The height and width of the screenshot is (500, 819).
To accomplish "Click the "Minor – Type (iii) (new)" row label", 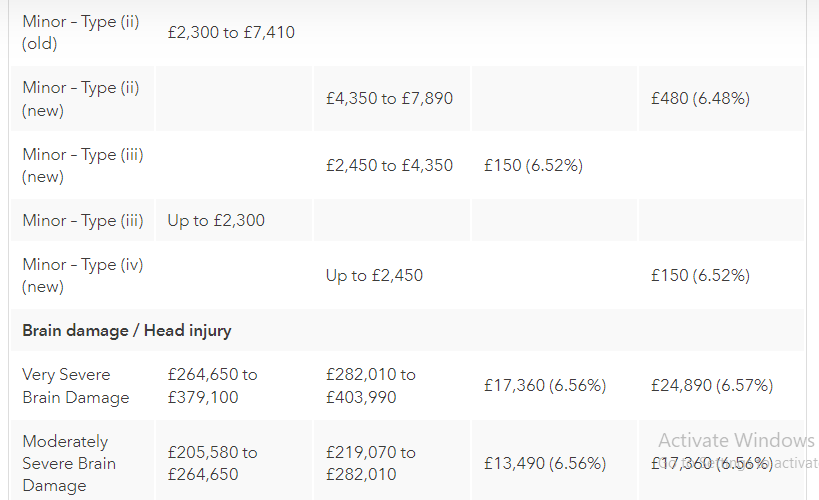I will click(x=83, y=165).
